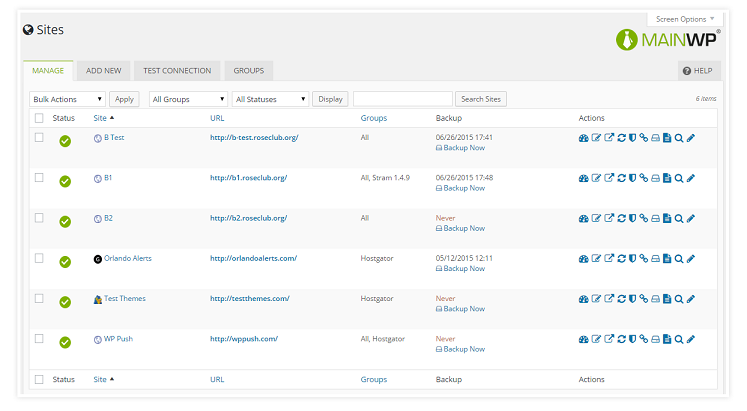Open the All Statuses dropdown

pos(271,99)
